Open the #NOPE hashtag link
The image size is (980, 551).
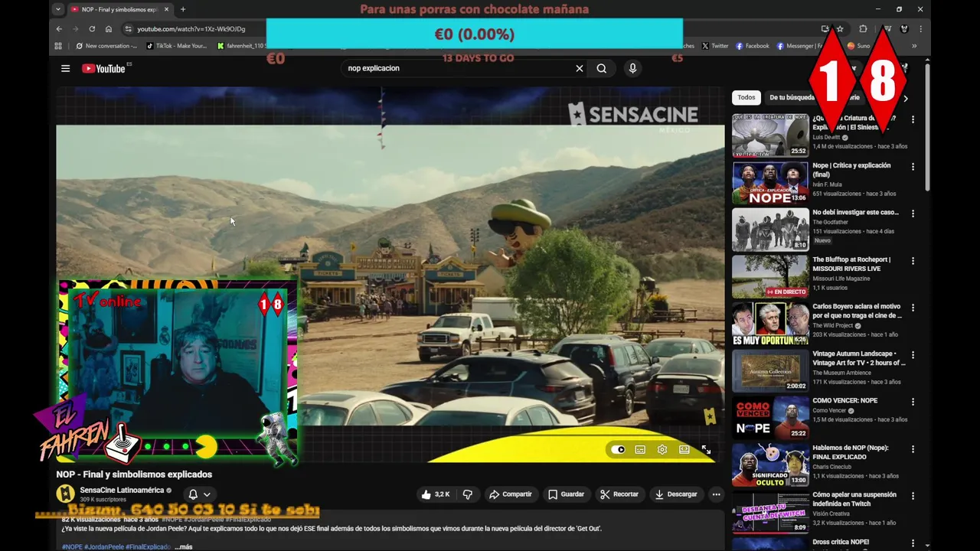[72, 547]
